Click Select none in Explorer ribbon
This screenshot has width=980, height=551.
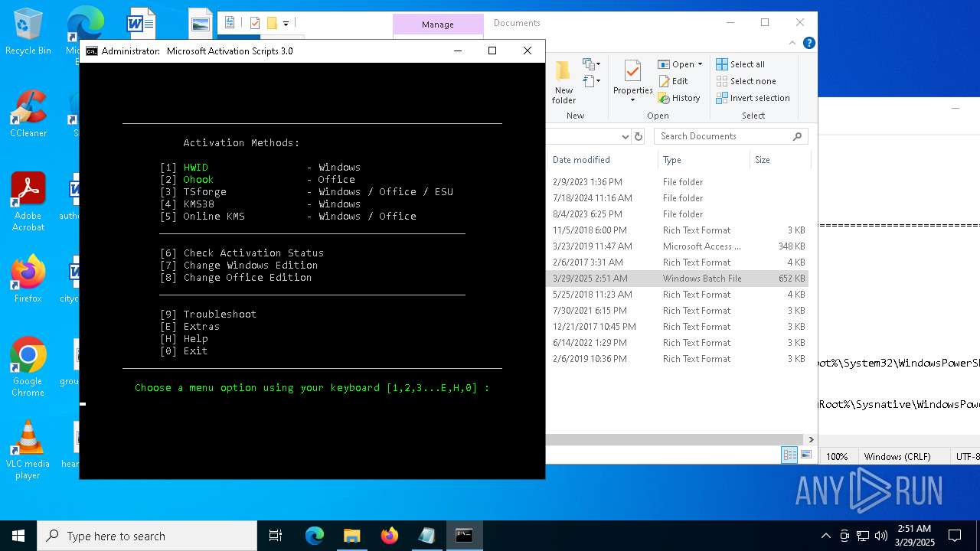pyautogui.click(x=746, y=81)
